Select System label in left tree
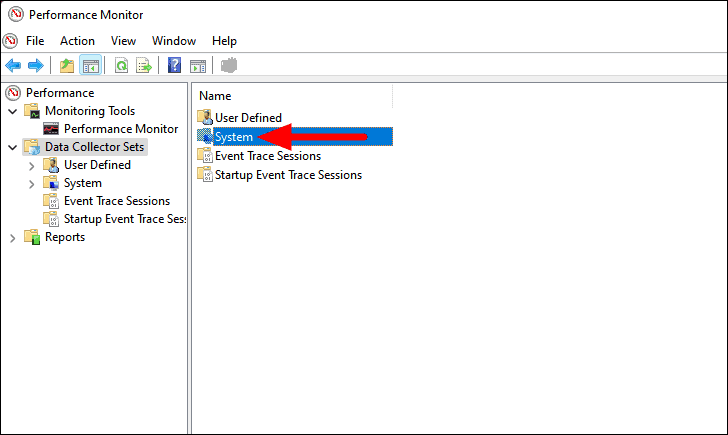The width and height of the screenshot is (728, 435). tap(83, 183)
